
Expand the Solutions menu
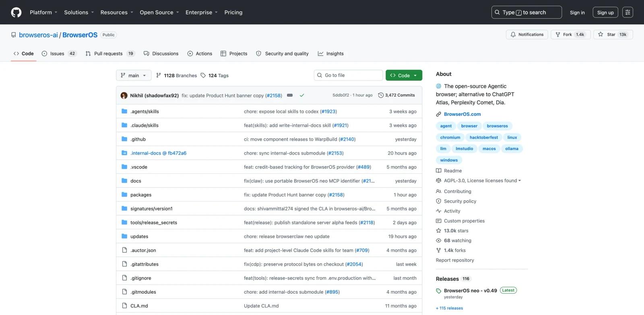coord(79,12)
